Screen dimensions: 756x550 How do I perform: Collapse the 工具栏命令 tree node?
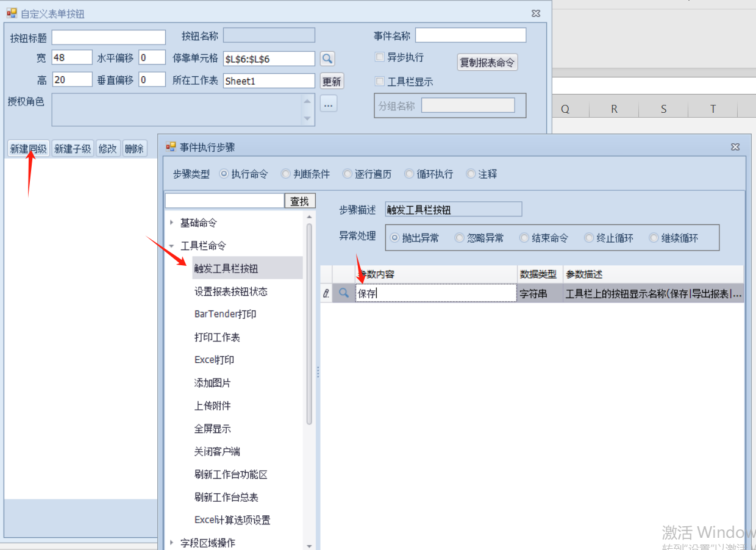[172, 246]
